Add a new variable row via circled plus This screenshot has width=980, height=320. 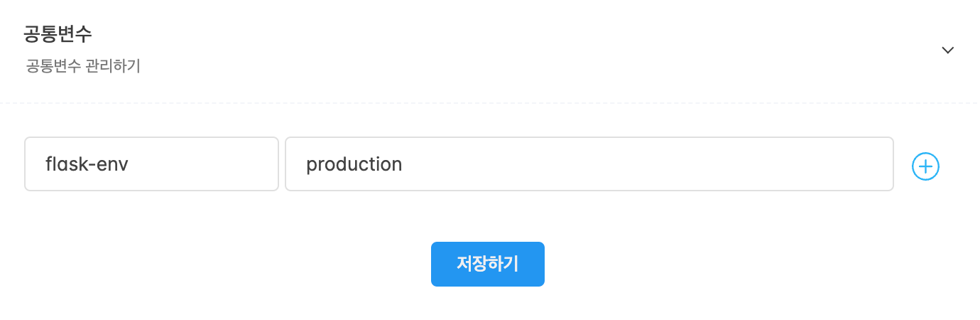tap(925, 166)
